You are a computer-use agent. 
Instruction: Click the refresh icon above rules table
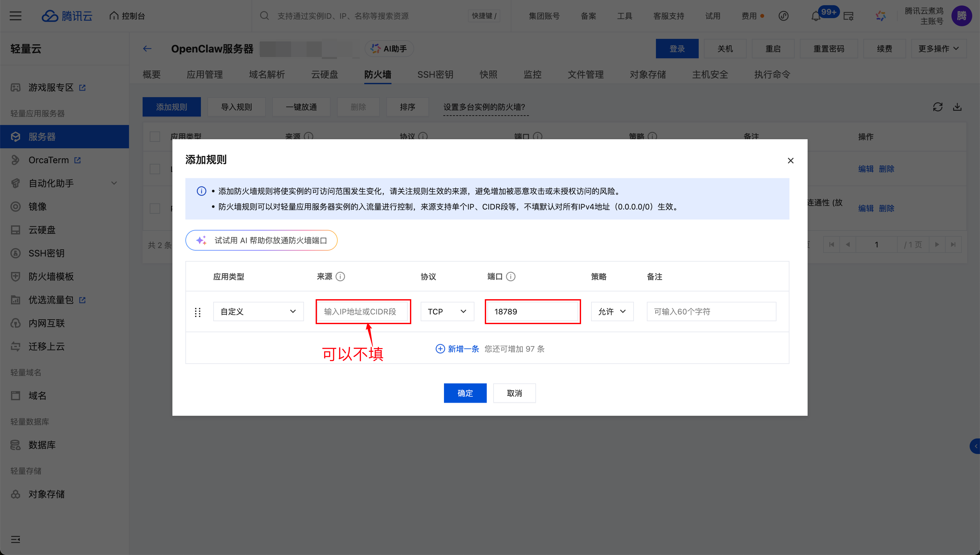tap(937, 107)
